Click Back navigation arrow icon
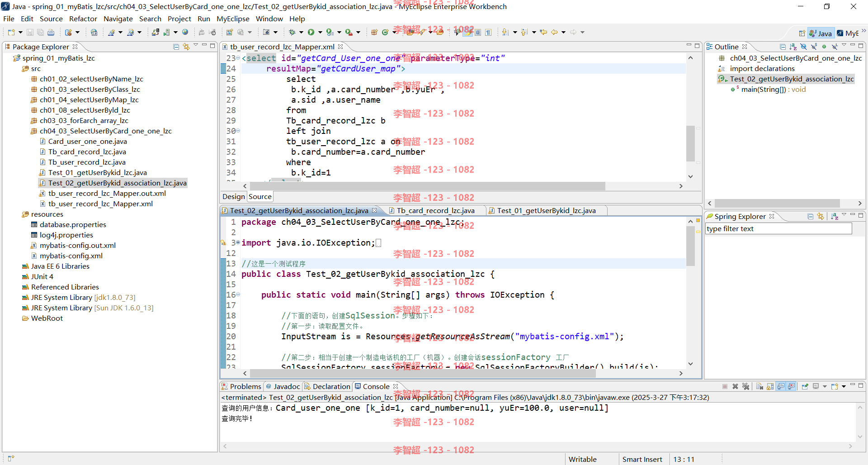This screenshot has height=465, width=868. [x=554, y=32]
